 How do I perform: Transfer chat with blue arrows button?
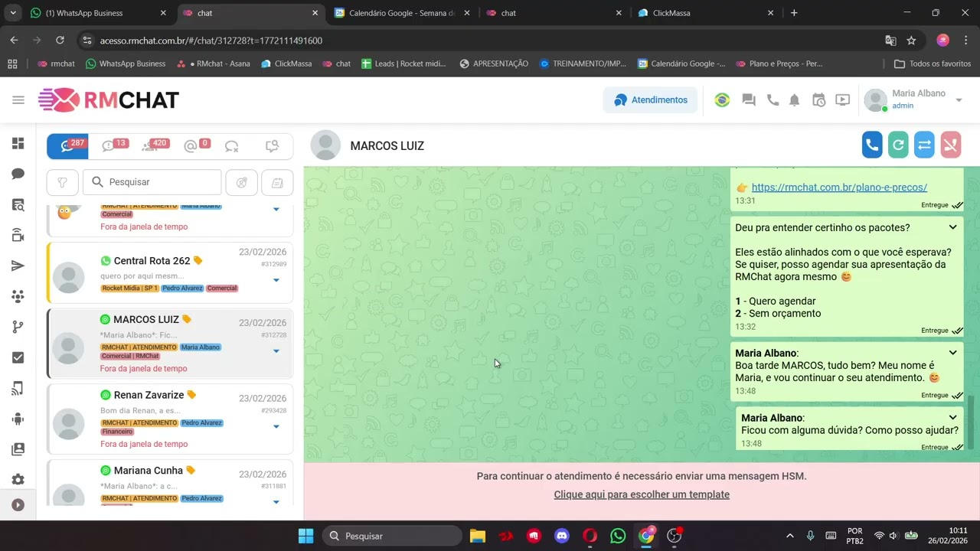coord(924,145)
